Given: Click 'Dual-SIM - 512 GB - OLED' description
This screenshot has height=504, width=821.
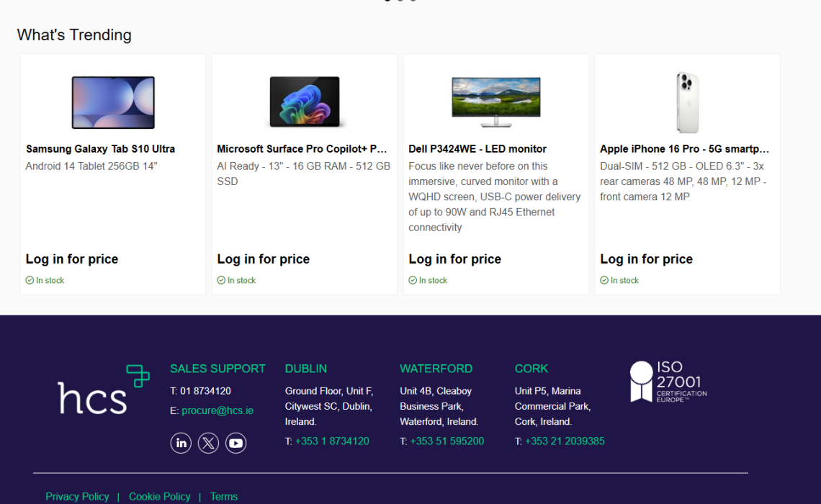Looking at the screenshot, I should tap(683, 181).
